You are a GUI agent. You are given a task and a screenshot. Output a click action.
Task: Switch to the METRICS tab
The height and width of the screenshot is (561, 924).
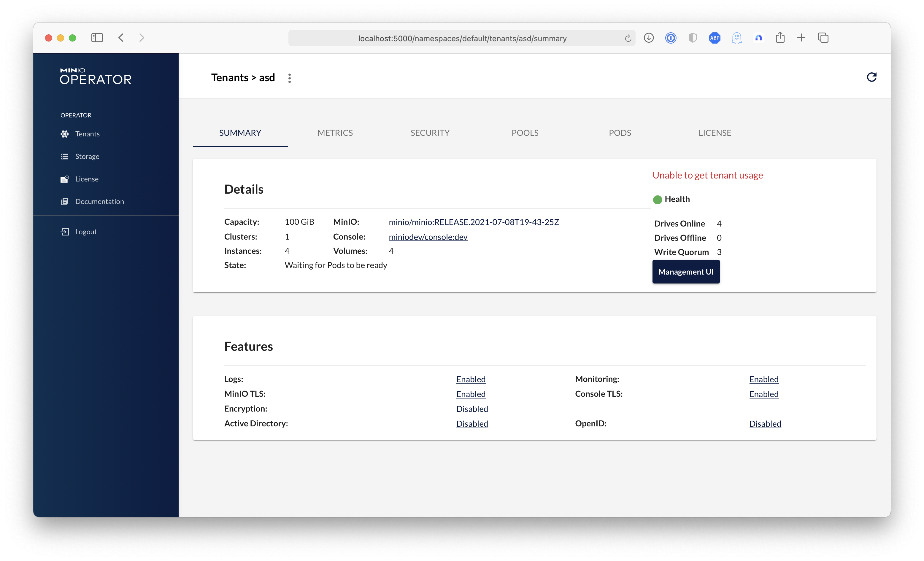(335, 133)
